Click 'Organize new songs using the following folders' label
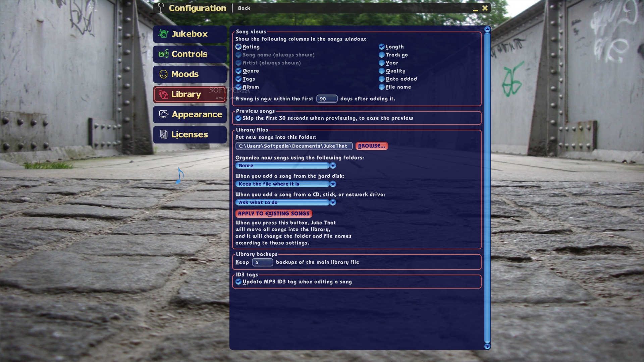Screen dimensions: 644x362 pyautogui.click(x=300, y=158)
